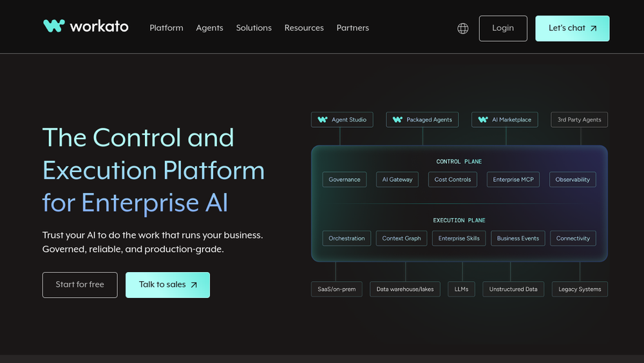Click the Unstructured Data box

coord(513,289)
